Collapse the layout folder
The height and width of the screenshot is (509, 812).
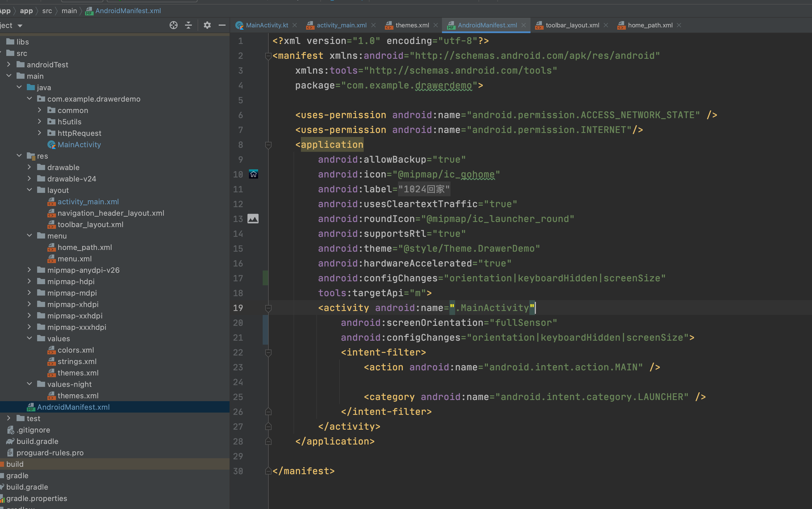point(30,190)
